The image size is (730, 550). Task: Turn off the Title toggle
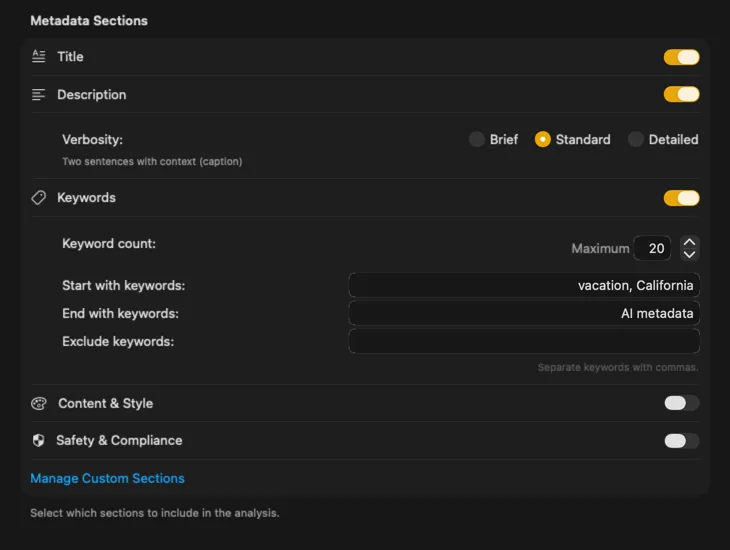tap(682, 57)
